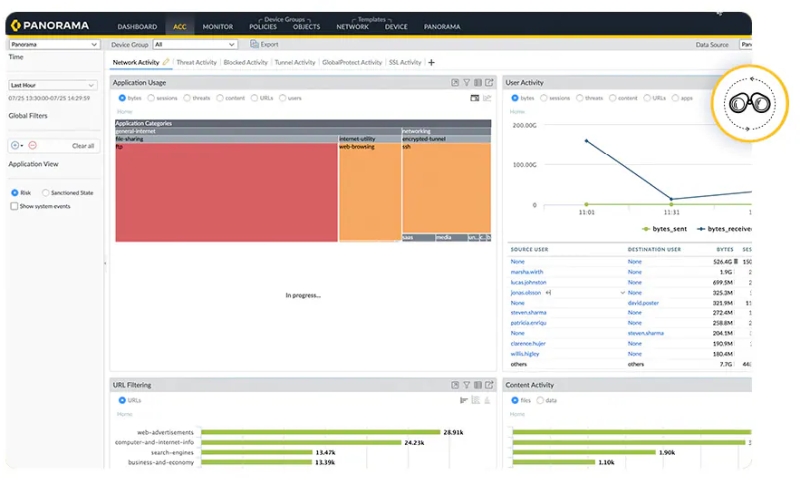Select sessions radio in Application Usage

point(151,98)
